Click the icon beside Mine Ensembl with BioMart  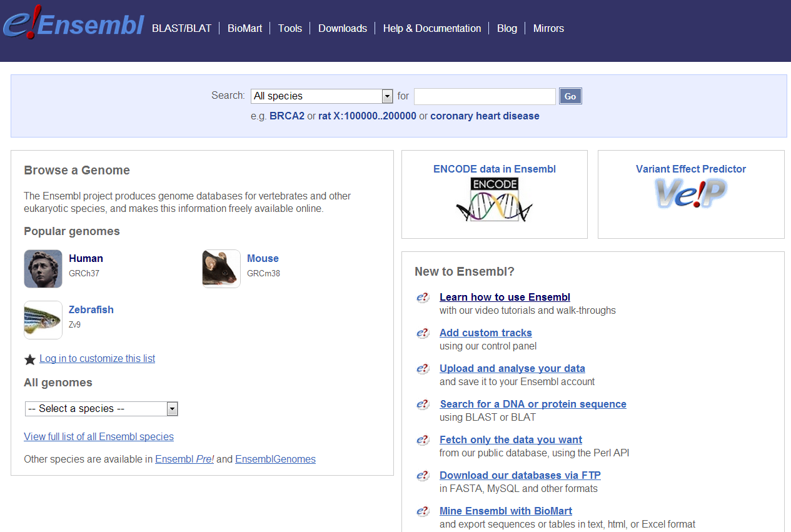(x=423, y=511)
